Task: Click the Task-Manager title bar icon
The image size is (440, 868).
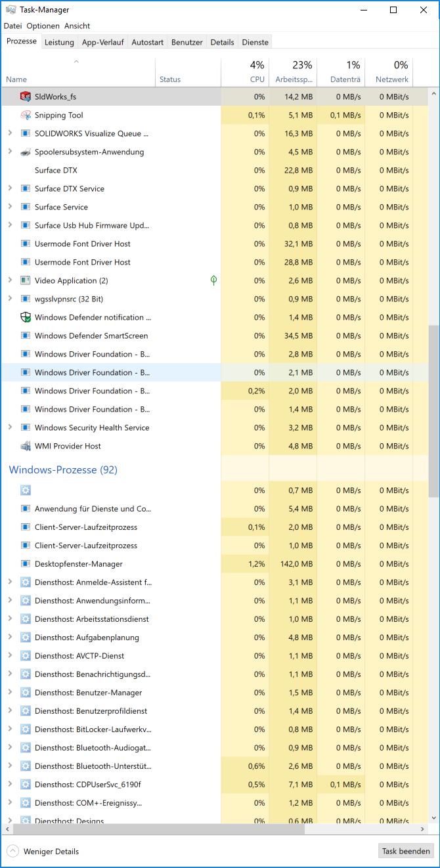Action: point(11,10)
